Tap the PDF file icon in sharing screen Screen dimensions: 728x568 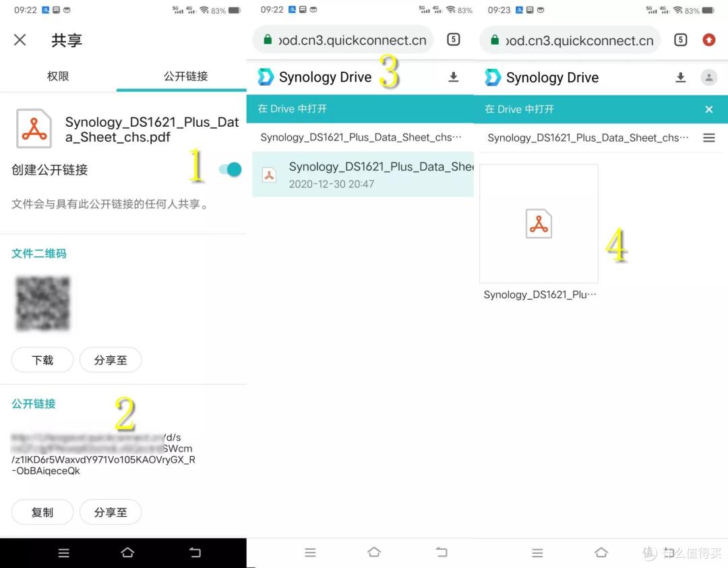tap(34, 129)
